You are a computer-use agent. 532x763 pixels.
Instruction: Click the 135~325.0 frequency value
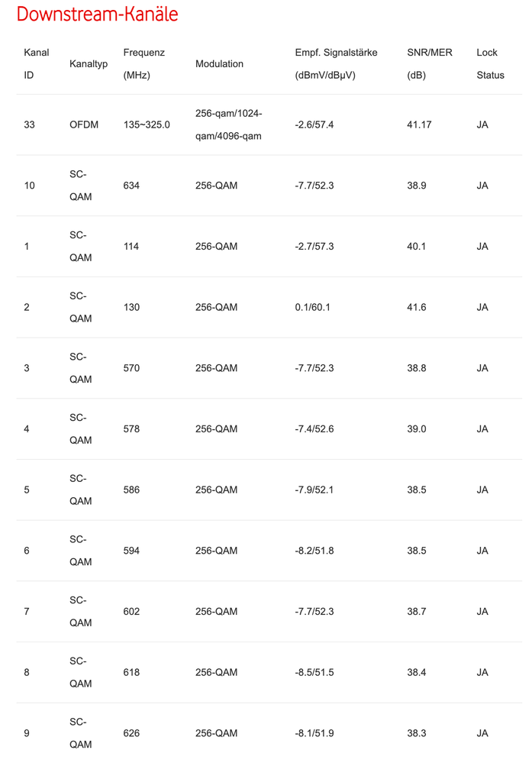147,124
